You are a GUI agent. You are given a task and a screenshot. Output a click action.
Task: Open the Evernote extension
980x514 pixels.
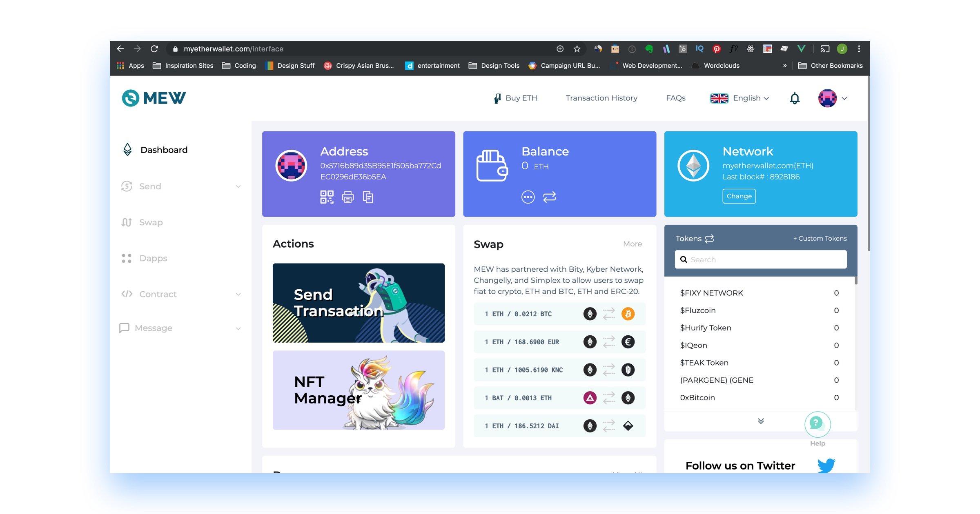tap(649, 49)
